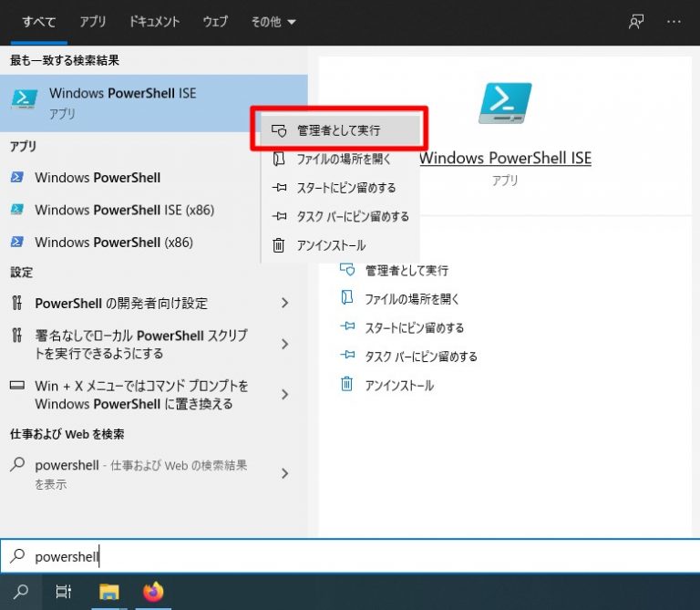Open File Explorer from the taskbar

tap(109, 592)
